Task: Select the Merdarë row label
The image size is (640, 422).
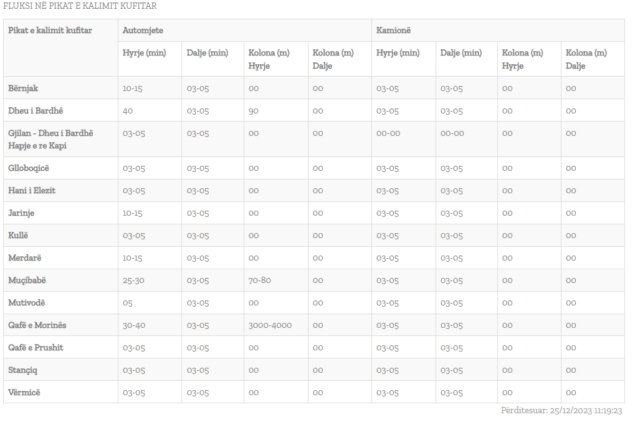Action: (x=27, y=256)
